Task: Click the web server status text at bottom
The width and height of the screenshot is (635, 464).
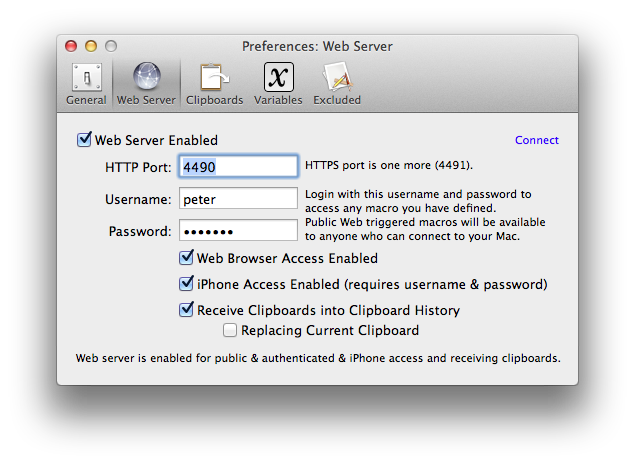Action: pyautogui.click(x=318, y=358)
